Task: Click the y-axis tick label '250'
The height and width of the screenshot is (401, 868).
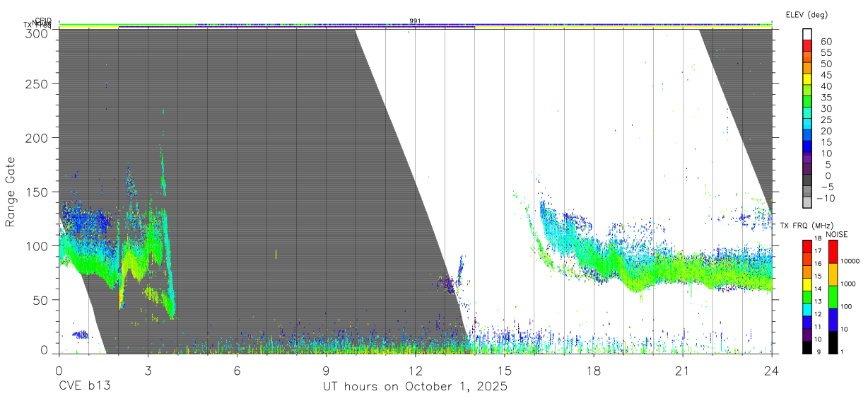Action: tap(36, 84)
